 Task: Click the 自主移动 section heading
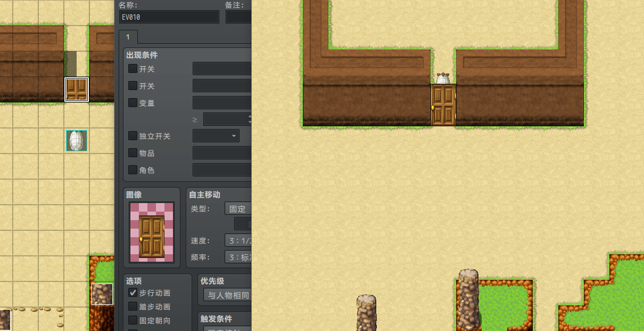pyautogui.click(x=204, y=195)
